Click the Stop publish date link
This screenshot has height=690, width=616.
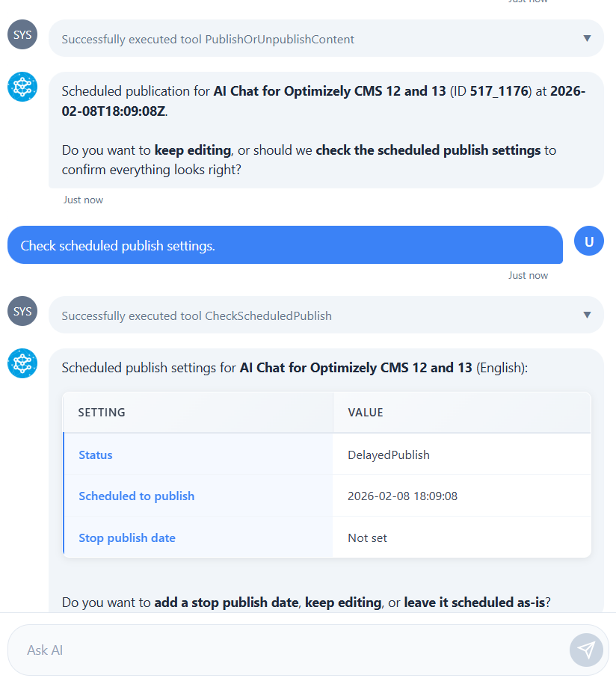[x=126, y=537]
